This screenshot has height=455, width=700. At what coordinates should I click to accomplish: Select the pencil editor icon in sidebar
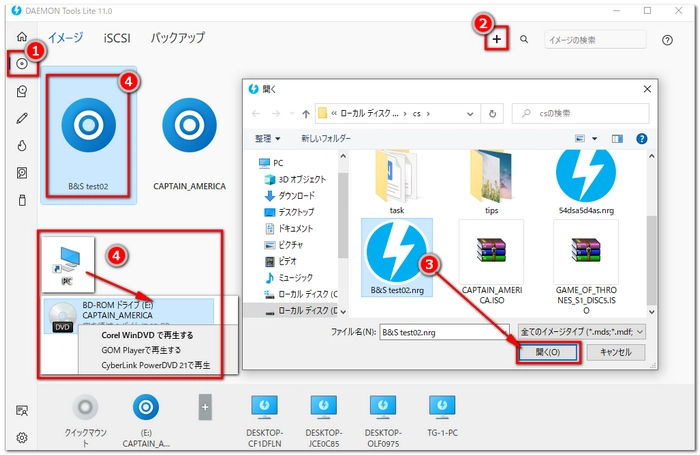click(22, 118)
